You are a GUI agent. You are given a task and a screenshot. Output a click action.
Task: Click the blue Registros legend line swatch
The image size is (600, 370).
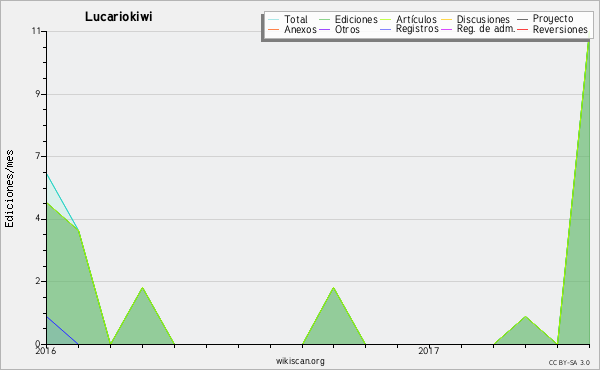(x=385, y=29)
